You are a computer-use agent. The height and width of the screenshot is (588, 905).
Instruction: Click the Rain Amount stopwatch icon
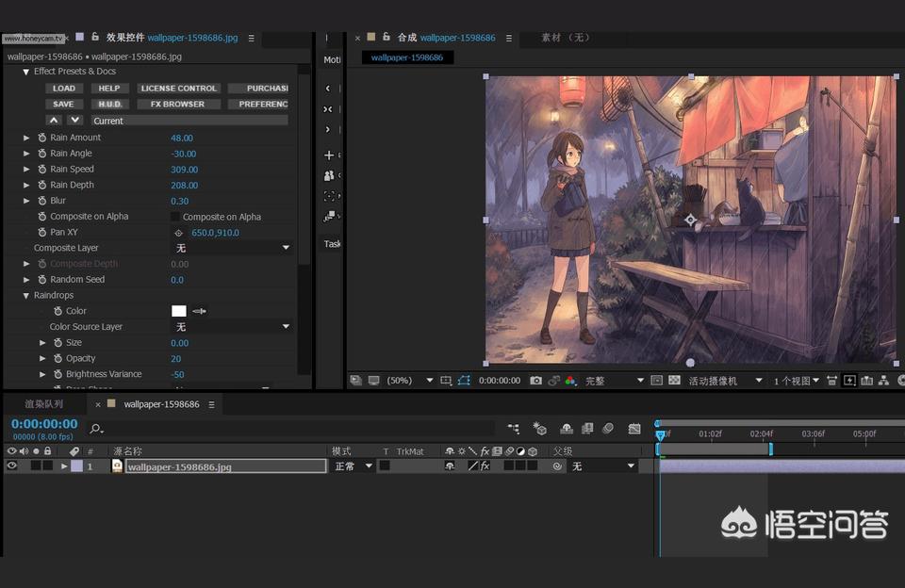42,138
